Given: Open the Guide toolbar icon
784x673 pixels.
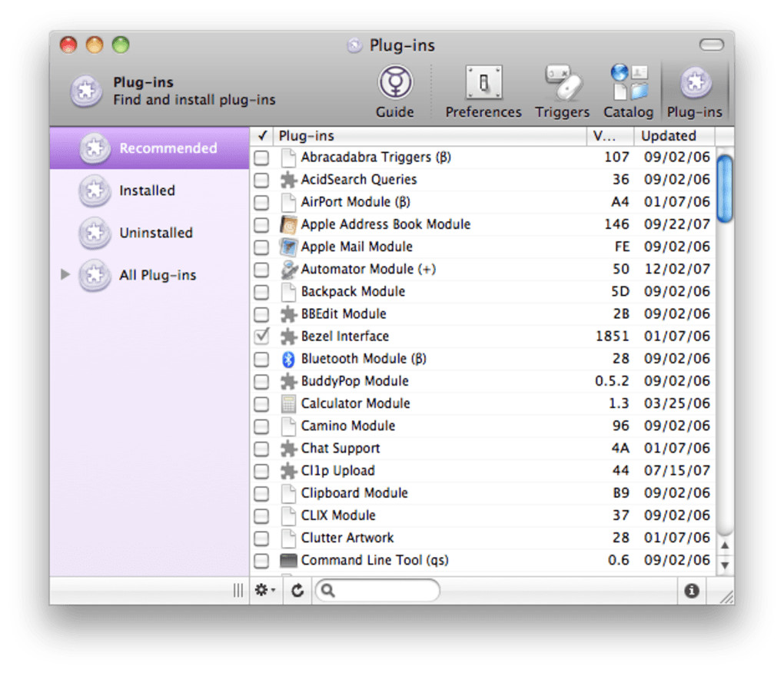Looking at the screenshot, I should point(395,82).
